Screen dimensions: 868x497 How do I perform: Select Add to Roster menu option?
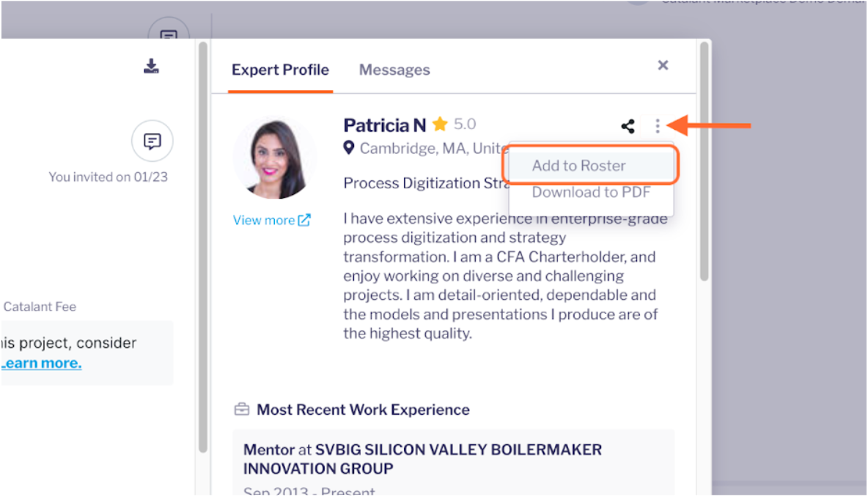(591, 166)
